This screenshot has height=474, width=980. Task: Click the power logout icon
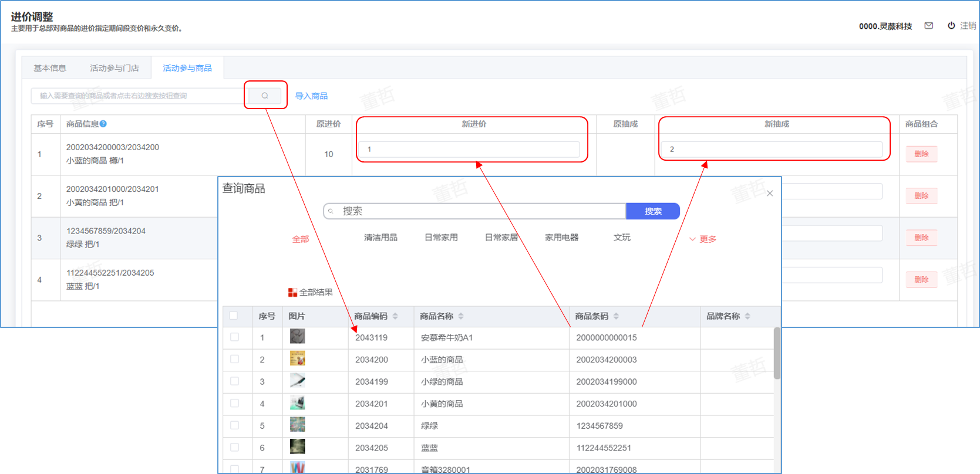[951, 26]
